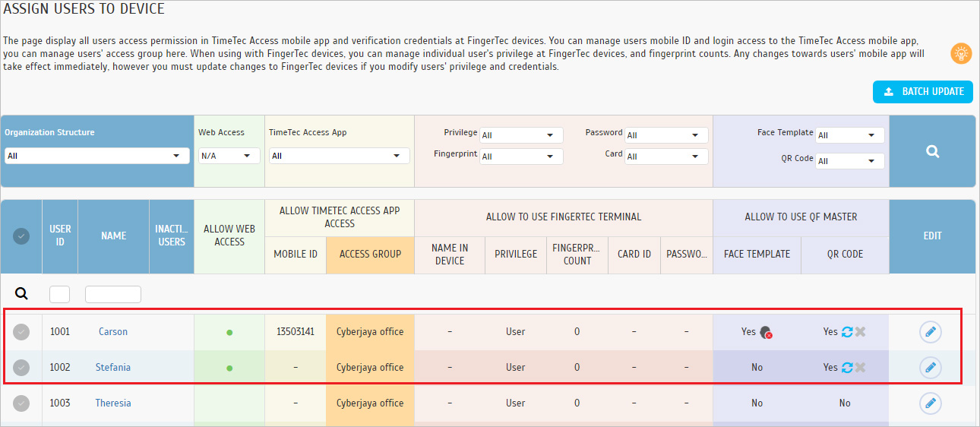
Task: Toggle select-all checkbox in table header
Action: 21,236
